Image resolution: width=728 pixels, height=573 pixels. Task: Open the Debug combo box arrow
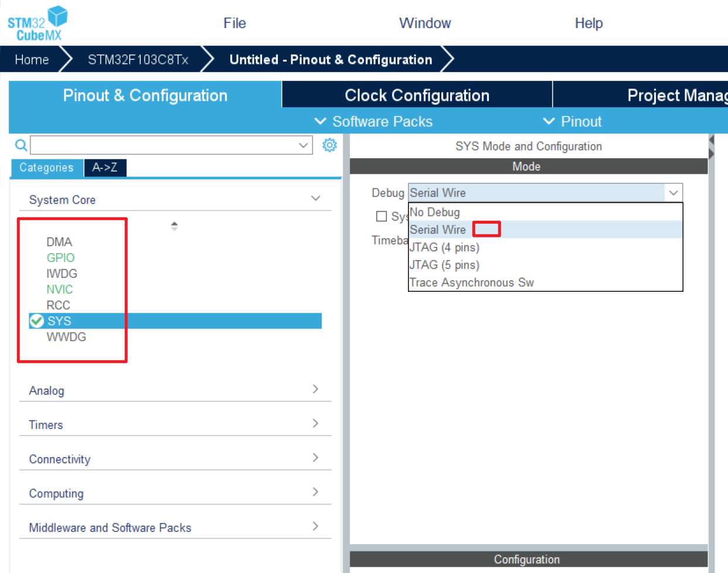[673, 193]
